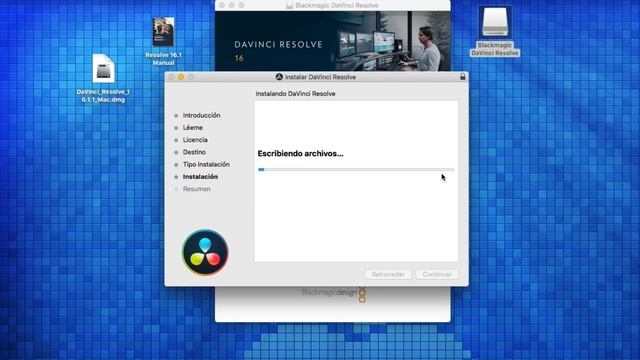Click the DaVinci Resolve logo in installer
Viewport: 640px width, 360px height.
click(205, 252)
